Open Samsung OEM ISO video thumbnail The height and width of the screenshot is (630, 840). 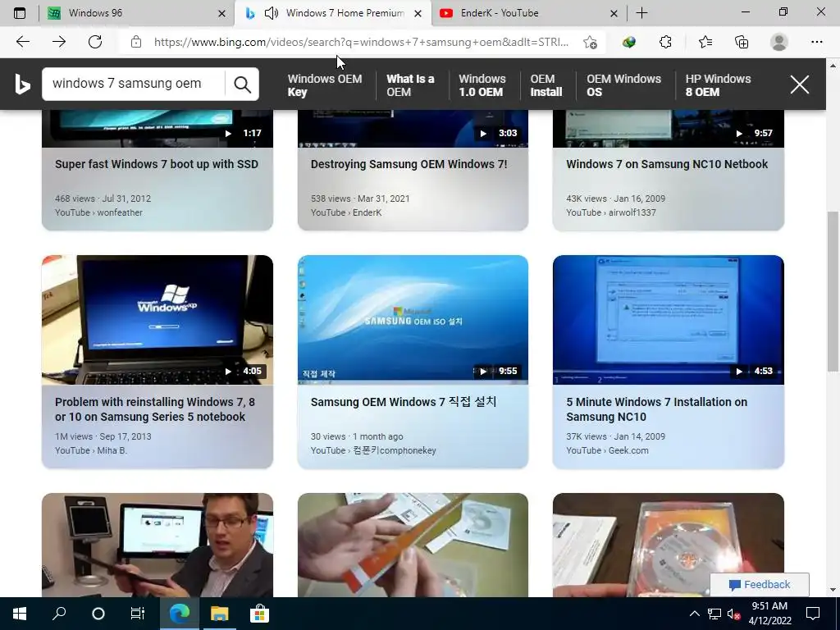tap(413, 320)
